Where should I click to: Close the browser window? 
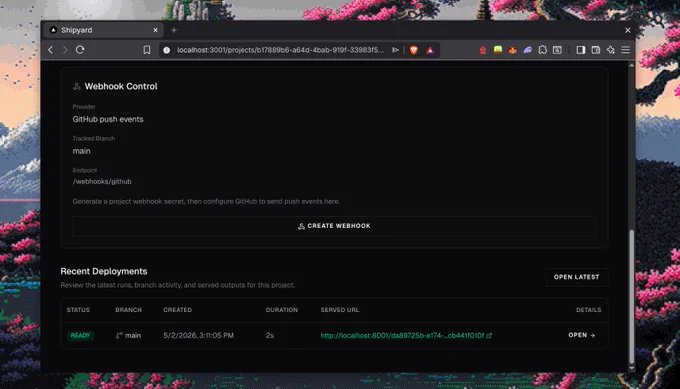[x=628, y=30]
